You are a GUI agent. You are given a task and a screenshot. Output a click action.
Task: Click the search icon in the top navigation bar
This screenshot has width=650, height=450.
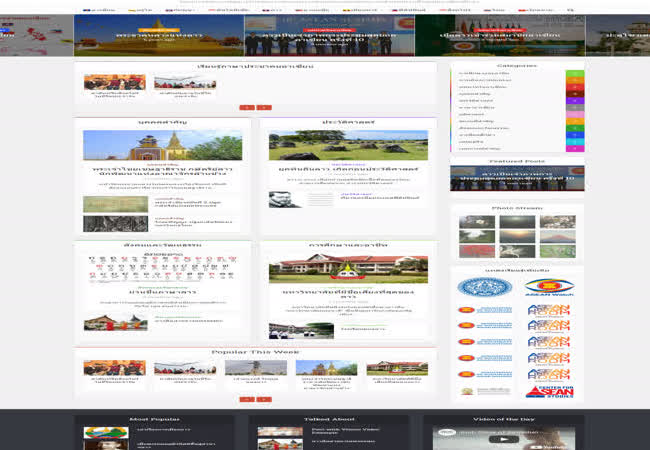571,9
